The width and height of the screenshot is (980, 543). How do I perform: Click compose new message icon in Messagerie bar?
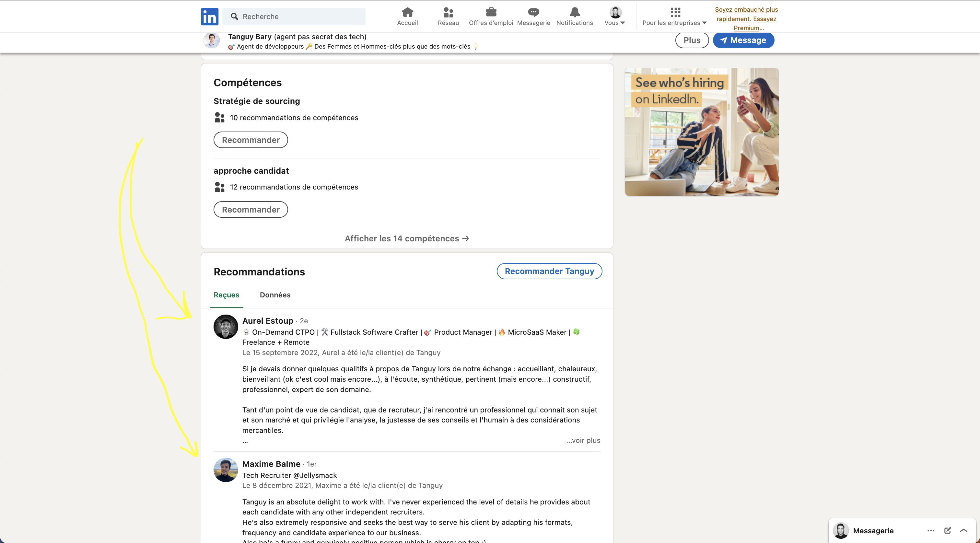point(947,530)
